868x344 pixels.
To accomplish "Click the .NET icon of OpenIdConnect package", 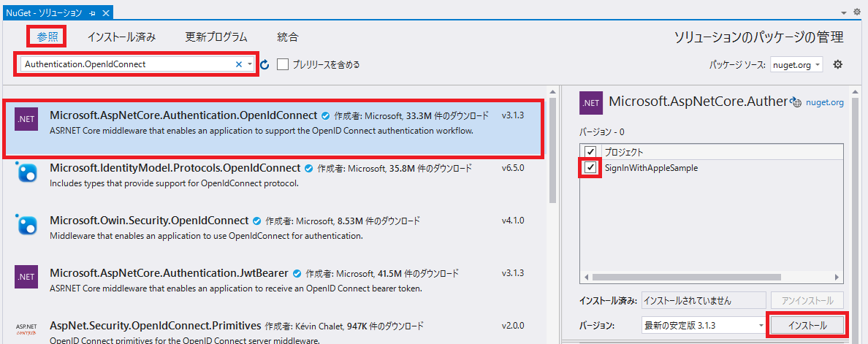I will click(26, 119).
